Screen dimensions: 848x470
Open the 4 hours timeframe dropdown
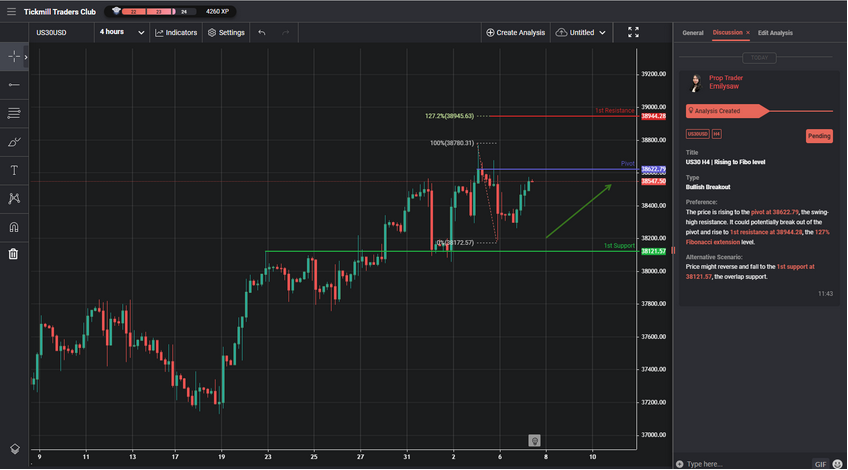[122, 32]
